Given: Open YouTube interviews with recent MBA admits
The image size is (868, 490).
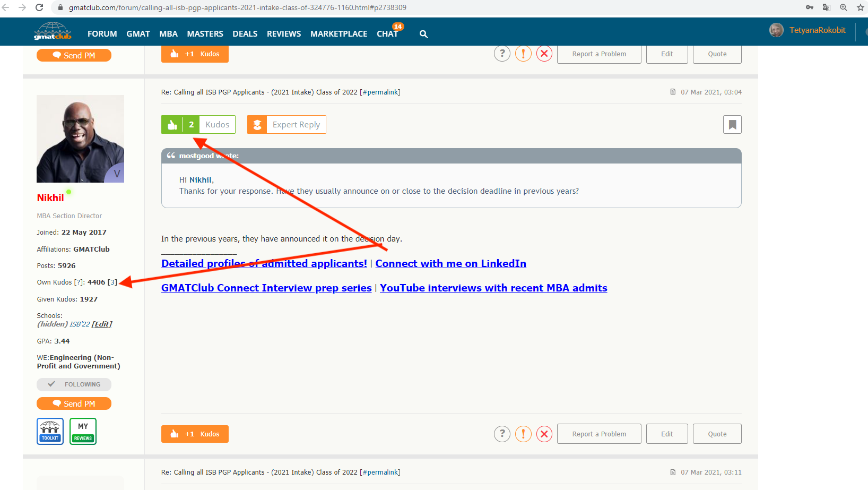Looking at the screenshot, I should [493, 288].
